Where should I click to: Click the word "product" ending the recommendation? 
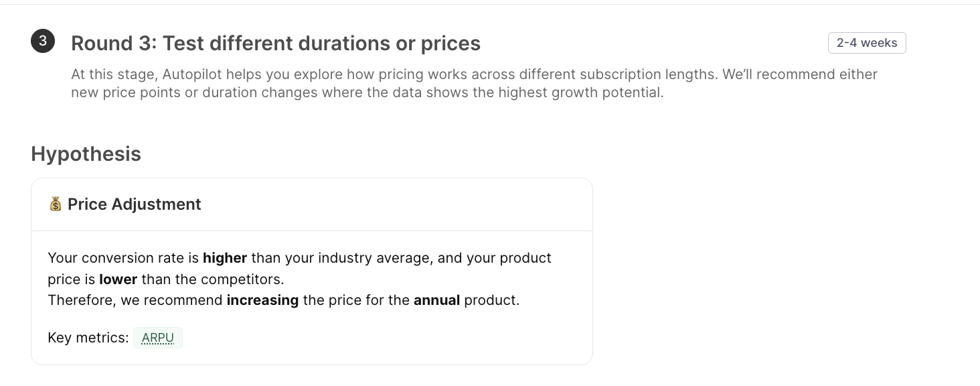491,300
